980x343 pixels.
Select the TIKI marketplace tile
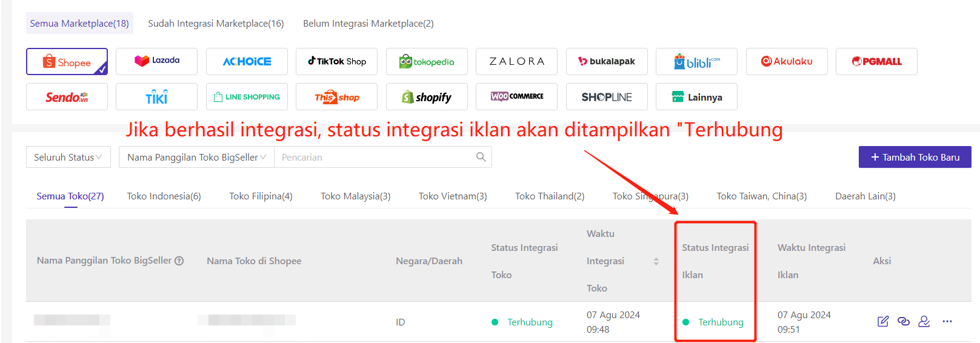[156, 97]
